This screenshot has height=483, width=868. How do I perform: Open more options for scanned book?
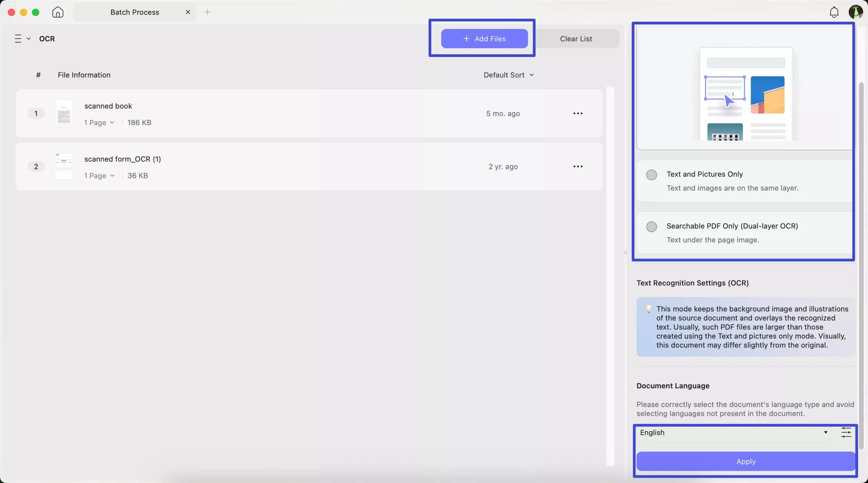[577, 113]
